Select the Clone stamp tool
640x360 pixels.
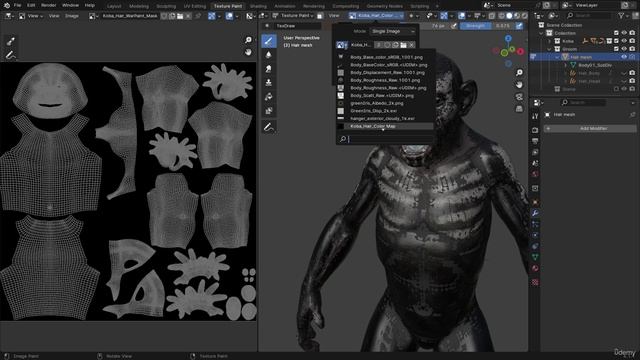point(269,82)
